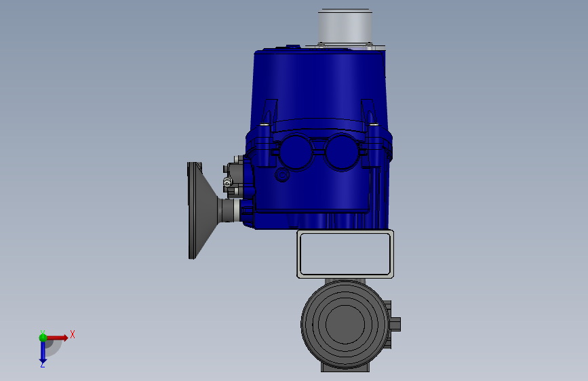Select the small circular plug below cable entries
This screenshot has height=381, width=588.
tap(282, 174)
